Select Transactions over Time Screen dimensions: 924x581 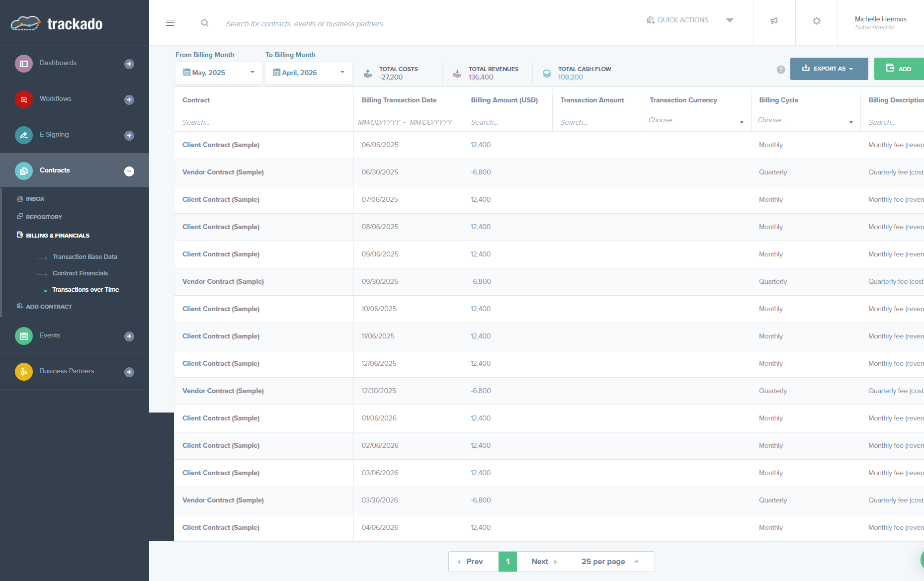click(85, 290)
